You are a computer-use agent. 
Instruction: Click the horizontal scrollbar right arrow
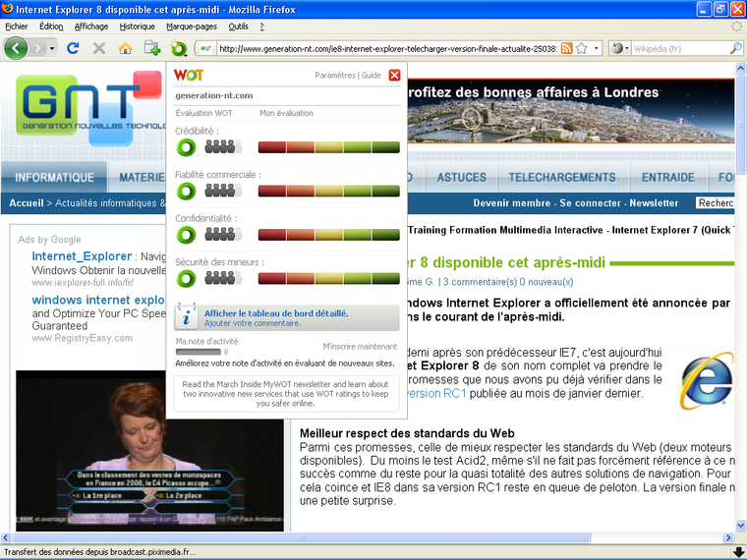[728, 537]
